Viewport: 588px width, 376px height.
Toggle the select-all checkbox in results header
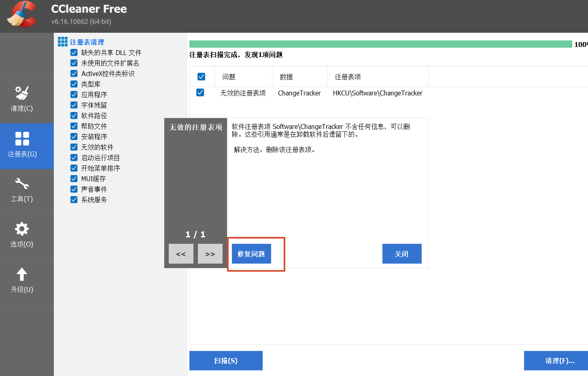pos(201,76)
